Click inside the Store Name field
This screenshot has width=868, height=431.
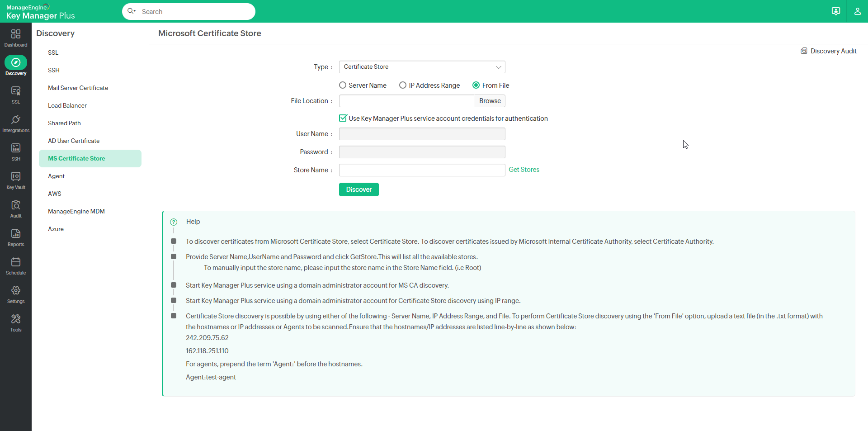[x=421, y=170]
